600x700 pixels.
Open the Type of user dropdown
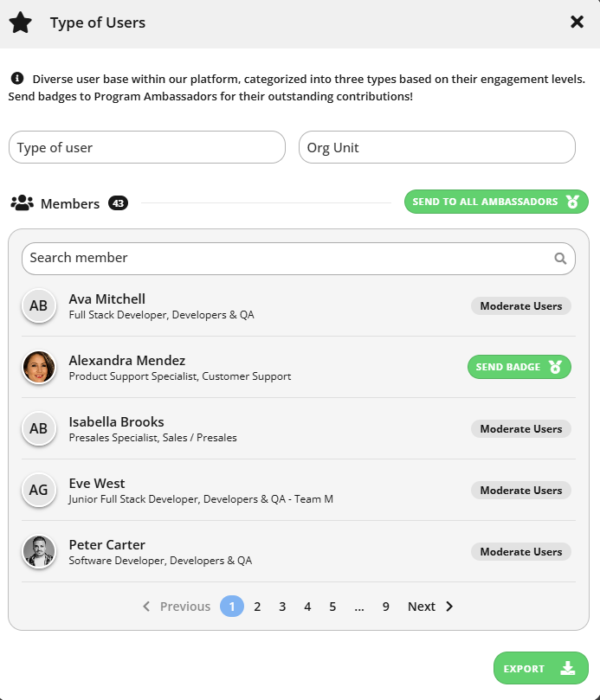point(147,147)
